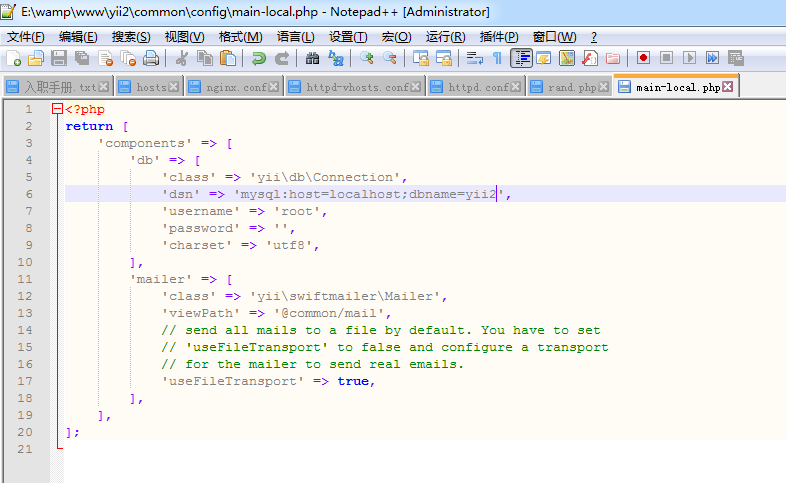Toggle the Show Indent Guide icon
786x483 pixels.
point(521,58)
